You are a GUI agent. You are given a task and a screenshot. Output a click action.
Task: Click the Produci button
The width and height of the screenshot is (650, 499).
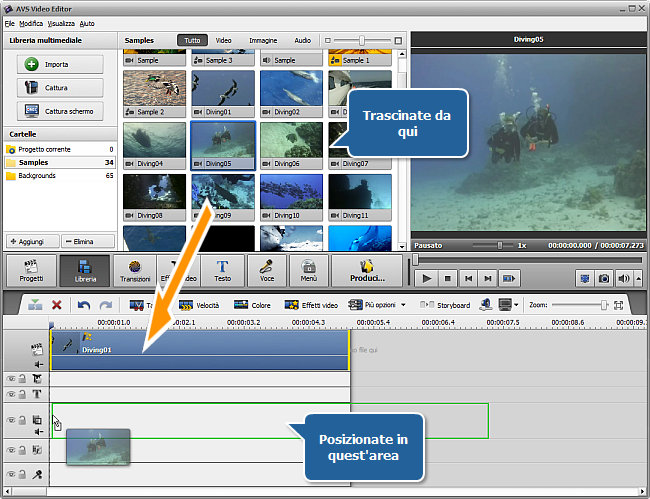(x=367, y=271)
